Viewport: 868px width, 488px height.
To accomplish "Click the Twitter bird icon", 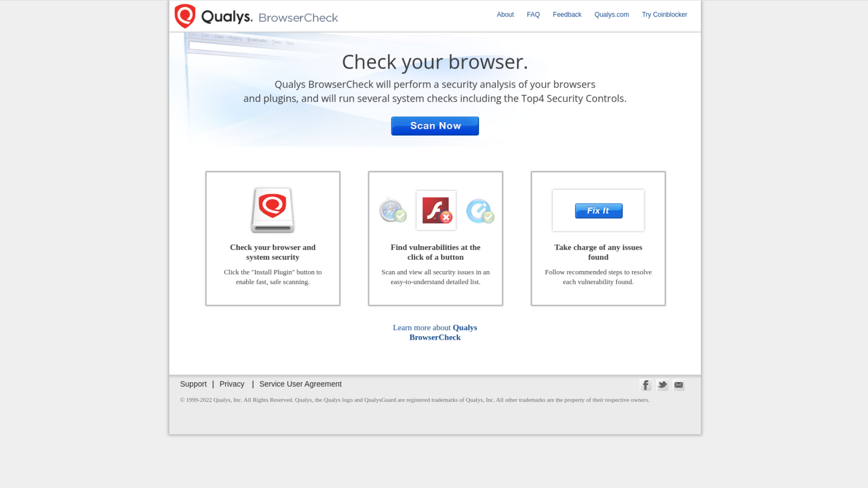I will coord(662,385).
